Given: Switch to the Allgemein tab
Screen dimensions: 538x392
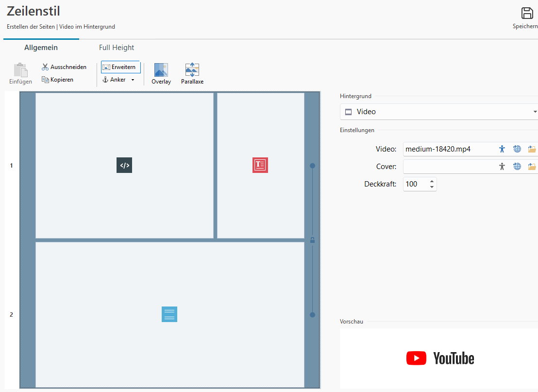Looking at the screenshot, I should (41, 48).
